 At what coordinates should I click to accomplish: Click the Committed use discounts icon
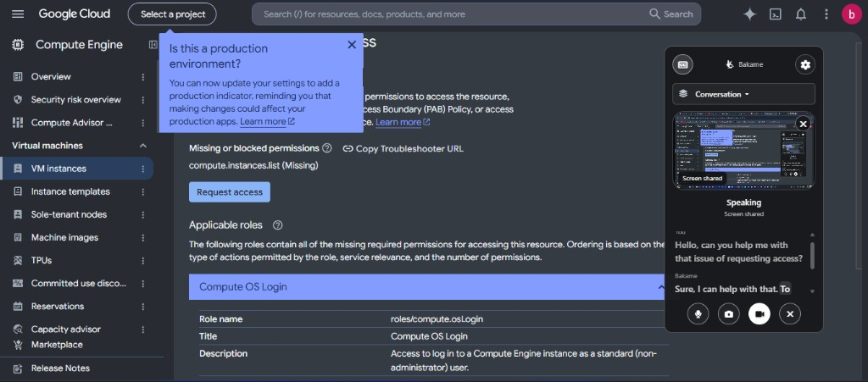pos(18,284)
